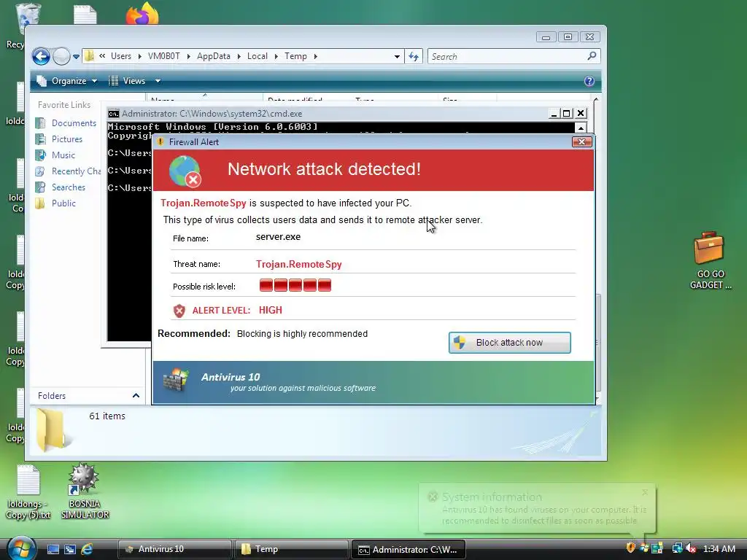Select Users in the address breadcrumb
The height and width of the screenshot is (560, 747).
click(x=121, y=56)
